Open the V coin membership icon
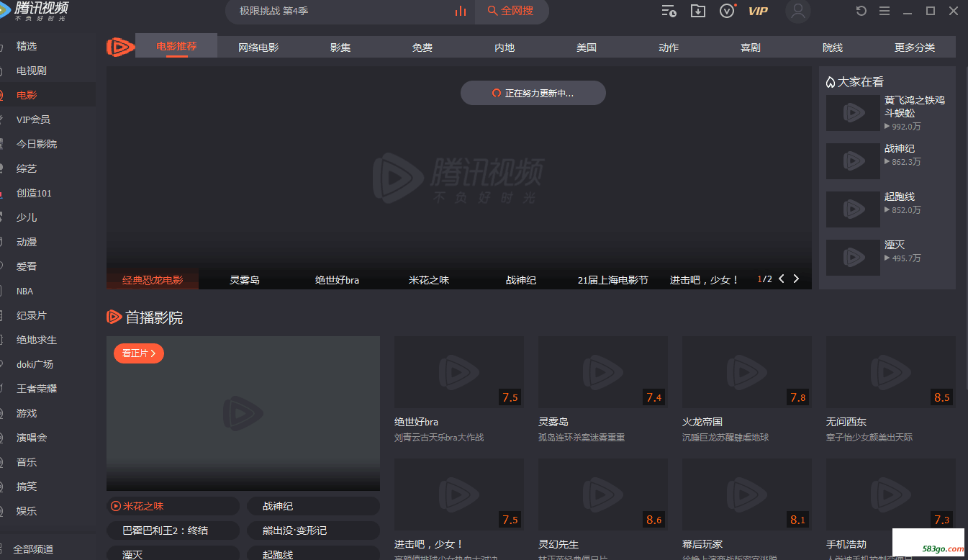The height and width of the screenshot is (560, 968). click(x=728, y=11)
